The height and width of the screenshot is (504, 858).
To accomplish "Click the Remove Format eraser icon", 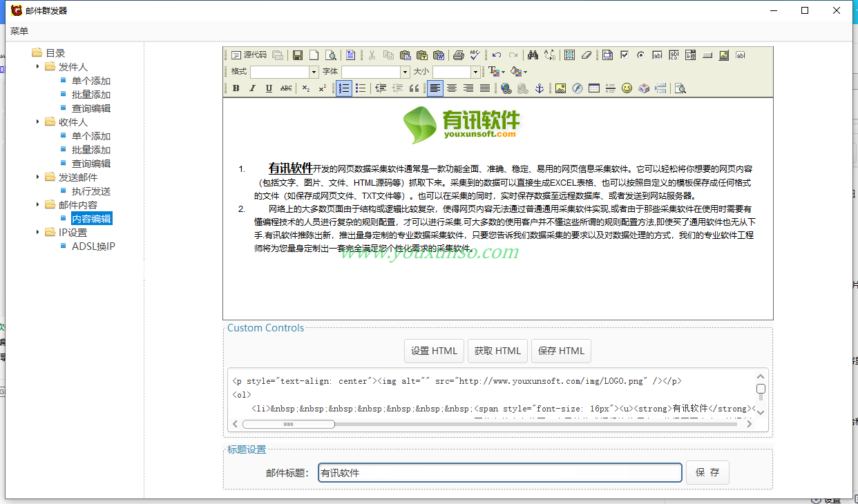I will pos(587,55).
